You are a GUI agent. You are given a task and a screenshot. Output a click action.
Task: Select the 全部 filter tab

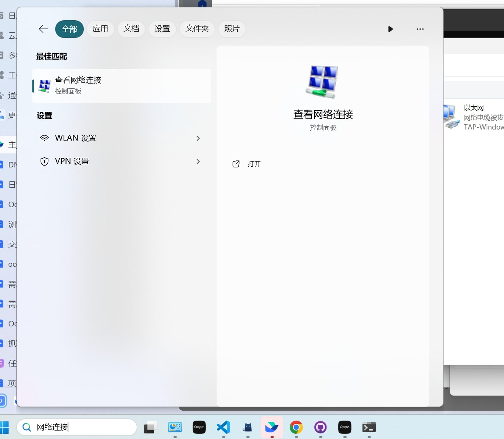point(69,29)
